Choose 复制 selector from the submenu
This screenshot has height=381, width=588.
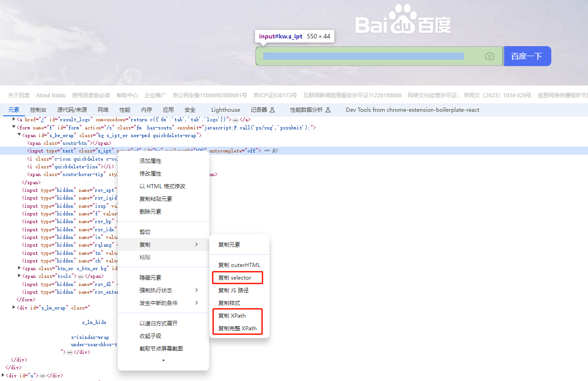pos(235,278)
